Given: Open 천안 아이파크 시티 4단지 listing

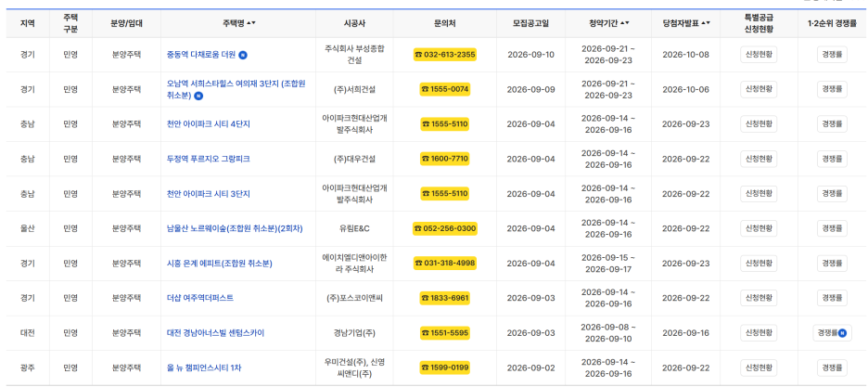Looking at the screenshot, I should click(208, 124).
